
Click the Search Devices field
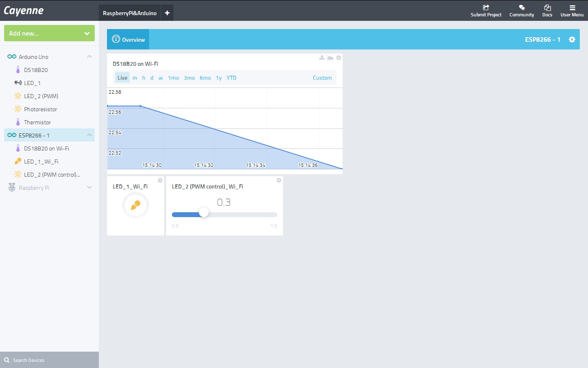pyautogui.click(x=49, y=360)
